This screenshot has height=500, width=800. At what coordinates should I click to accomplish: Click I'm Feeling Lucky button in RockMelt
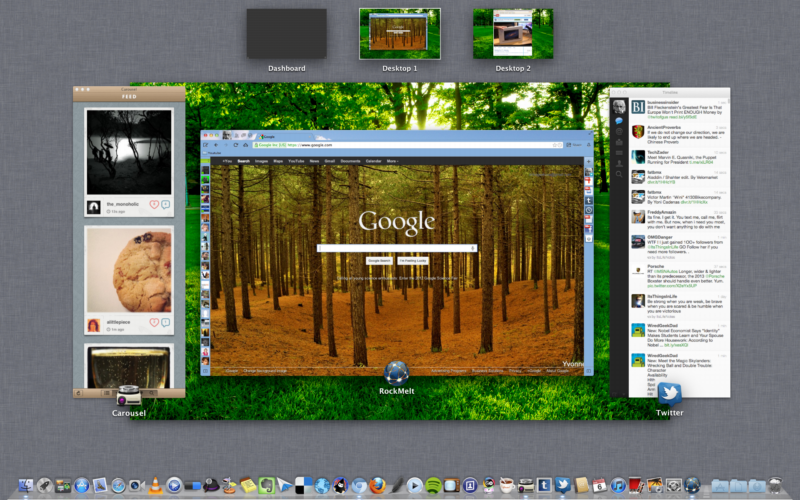click(413, 261)
